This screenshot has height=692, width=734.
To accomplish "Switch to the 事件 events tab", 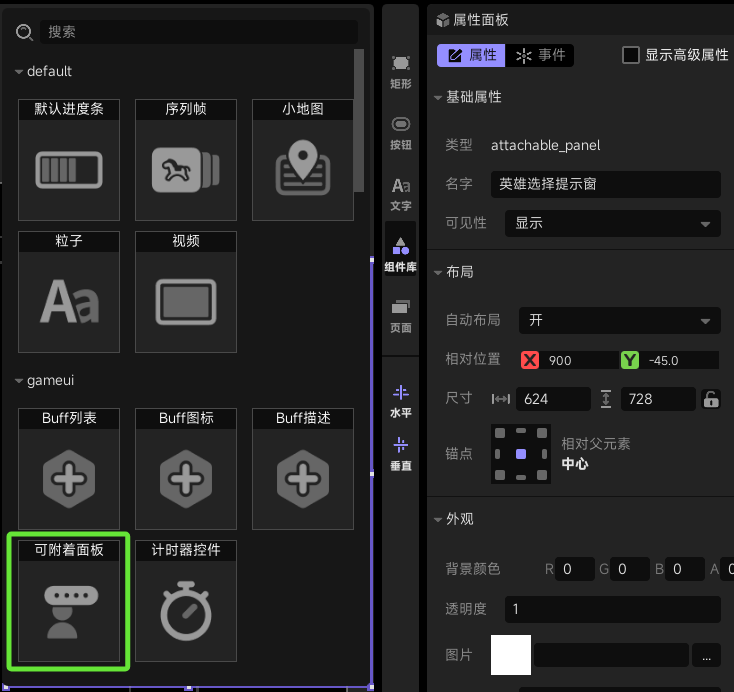I will point(540,55).
